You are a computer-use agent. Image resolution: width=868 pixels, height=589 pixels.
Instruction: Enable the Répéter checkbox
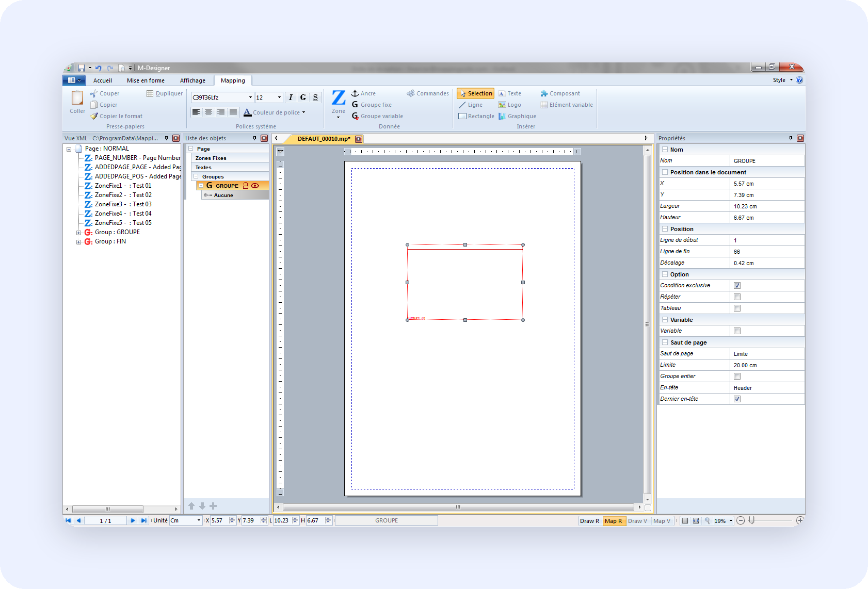[x=737, y=297]
